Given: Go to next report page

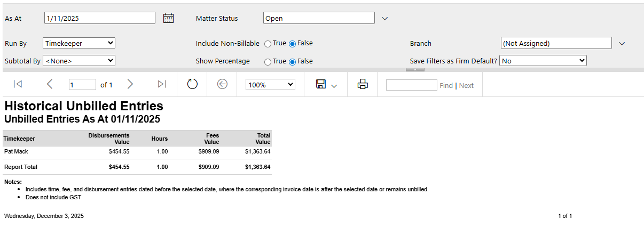Looking at the screenshot, I should [x=130, y=84].
